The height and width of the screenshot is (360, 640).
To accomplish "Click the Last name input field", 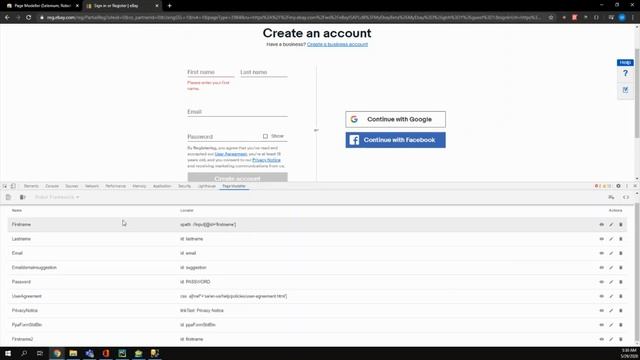I will pos(264,72).
